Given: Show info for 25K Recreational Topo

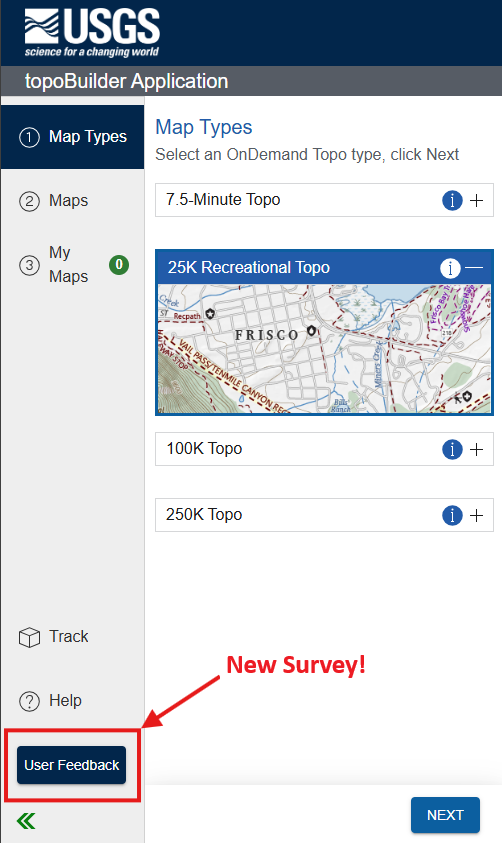Looking at the screenshot, I should (x=450, y=268).
